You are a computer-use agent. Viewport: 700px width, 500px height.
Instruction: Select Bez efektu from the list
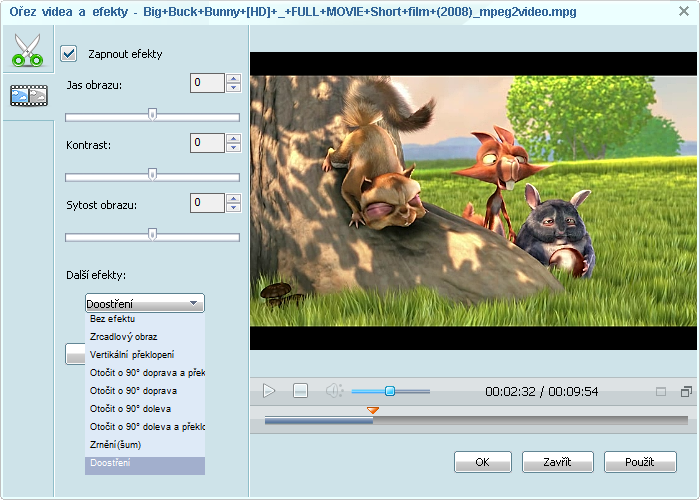[145, 319]
